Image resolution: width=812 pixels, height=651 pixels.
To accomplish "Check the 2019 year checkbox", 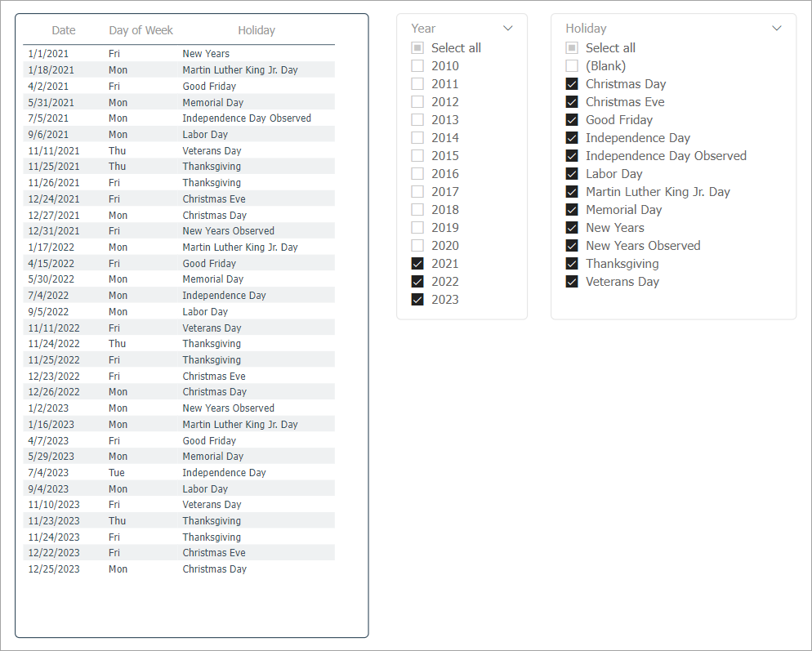I will coord(417,228).
